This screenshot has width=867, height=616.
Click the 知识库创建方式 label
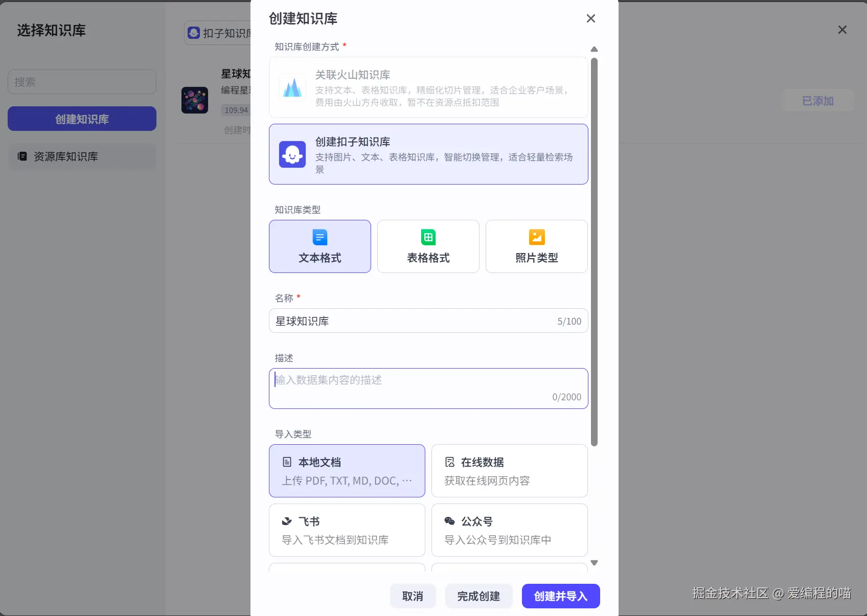point(307,47)
